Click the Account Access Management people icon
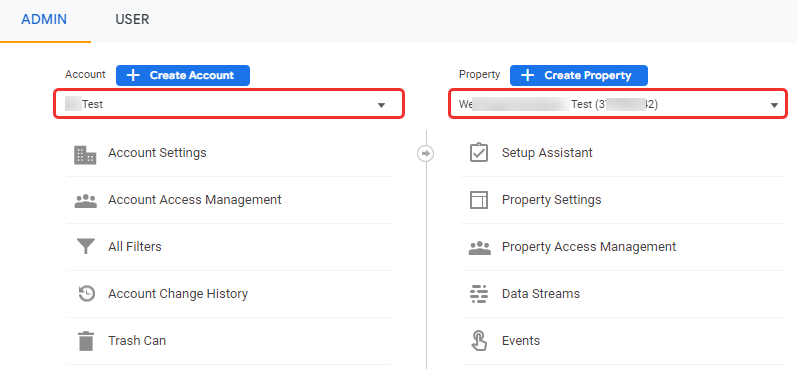This screenshot has width=798, height=369. [x=85, y=201]
